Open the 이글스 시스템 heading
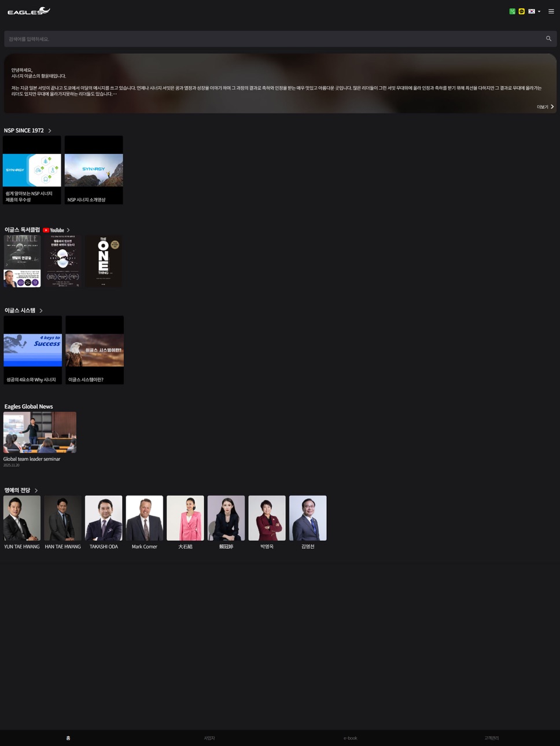The width and height of the screenshot is (560, 746). click(20, 311)
